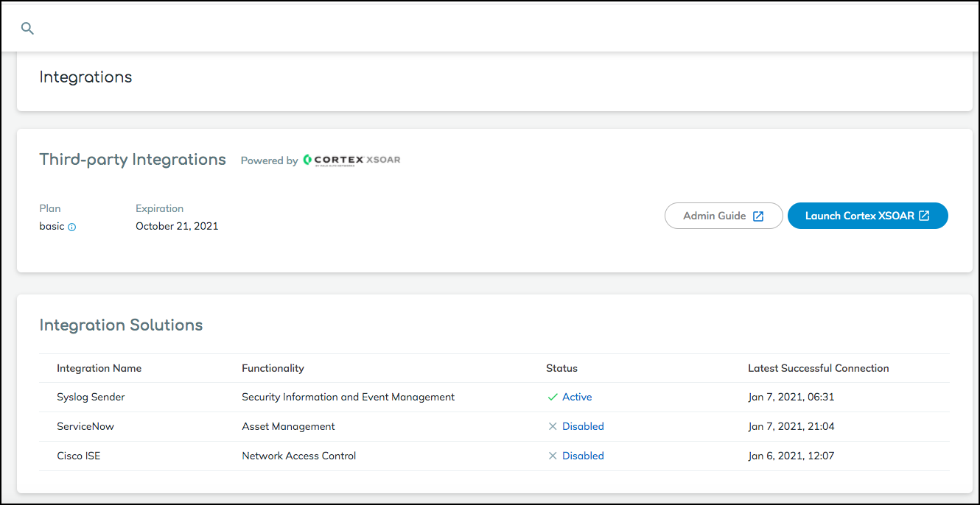Open the Admin Guide
Image resolution: width=980 pixels, height=505 pixels.
[715, 216]
